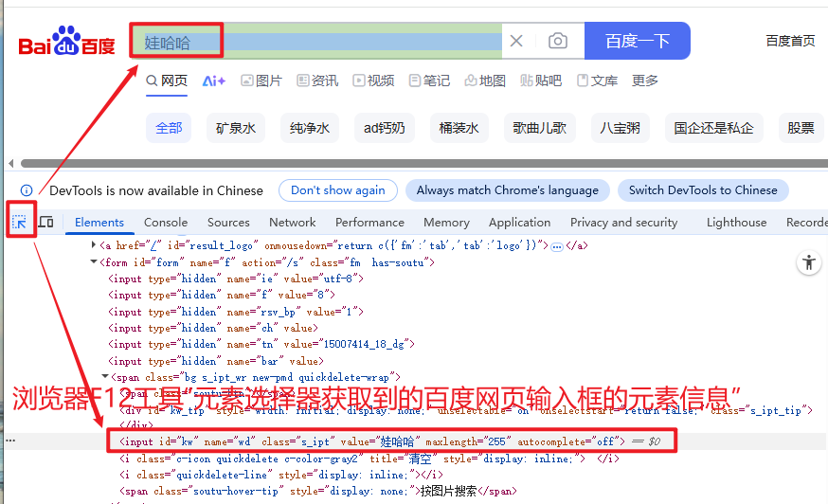Click the search box containing 娃哈哈

pyautogui.click(x=316, y=41)
